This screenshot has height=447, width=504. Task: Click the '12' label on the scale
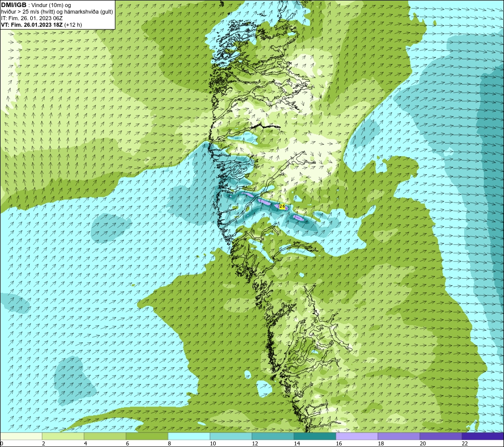click(x=255, y=443)
